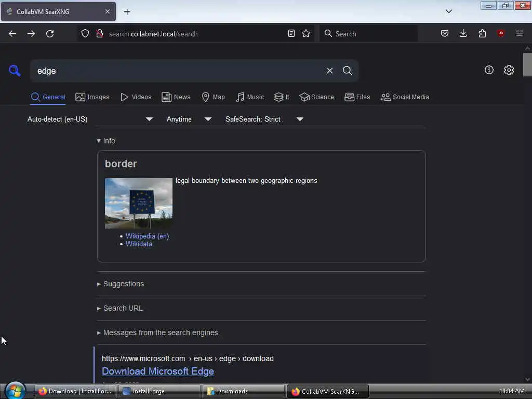This screenshot has width=532, height=399.
Task: Switch to It search tab
Action: [282, 97]
